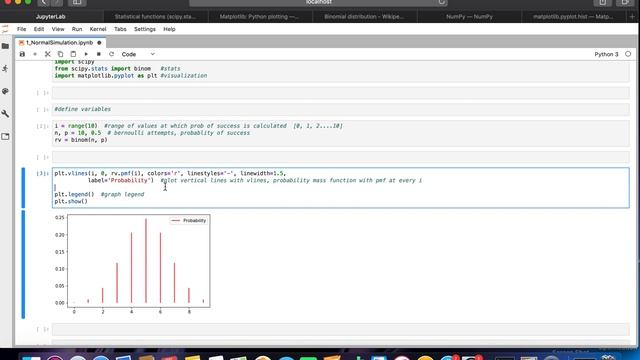Run the selected cell with play icon

[x=86, y=54]
